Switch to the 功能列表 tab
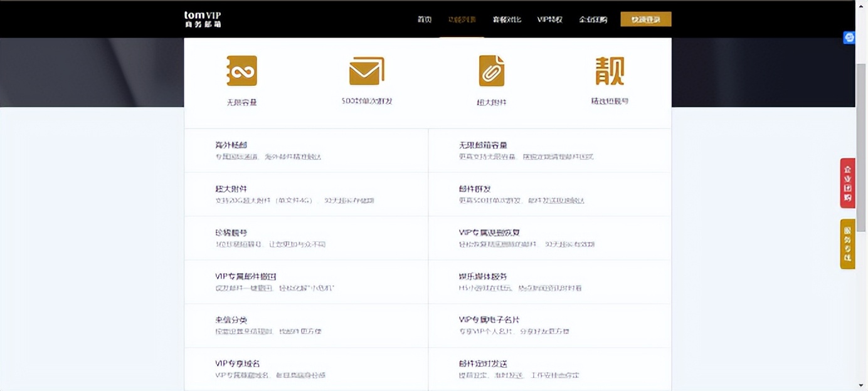 coord(462,19)
